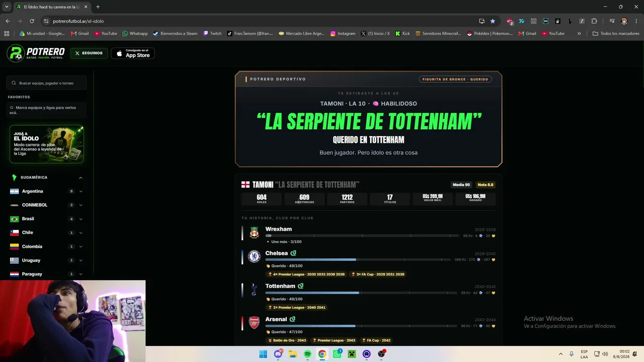This screenshot has width=644, height=362.
Task: Open the El Ídolo career mode banner
Action: click(x=46, y=144)
